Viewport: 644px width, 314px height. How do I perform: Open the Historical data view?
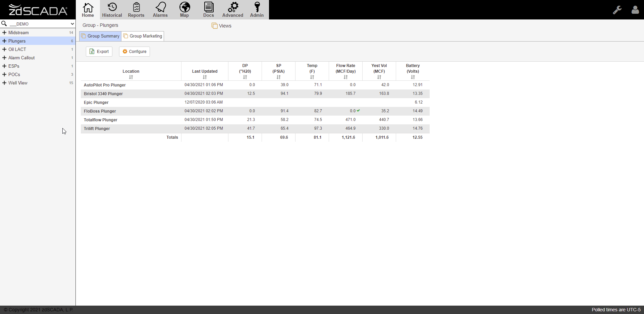pyautogui.click(x=112, y=9)
